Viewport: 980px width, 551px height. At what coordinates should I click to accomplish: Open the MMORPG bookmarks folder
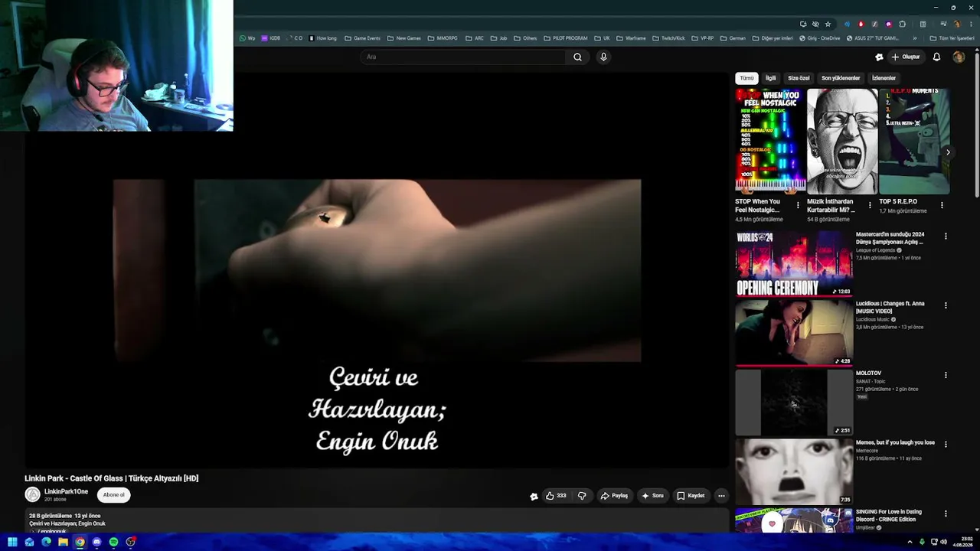click(443, 38)
